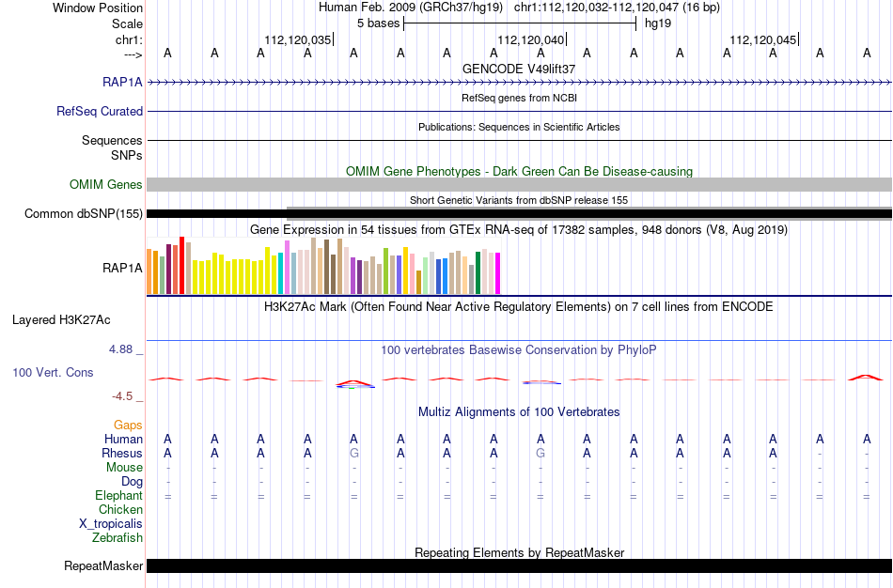
Task: Click the 100 Vert. Cons track label
Action: click(x=53, y=372)
